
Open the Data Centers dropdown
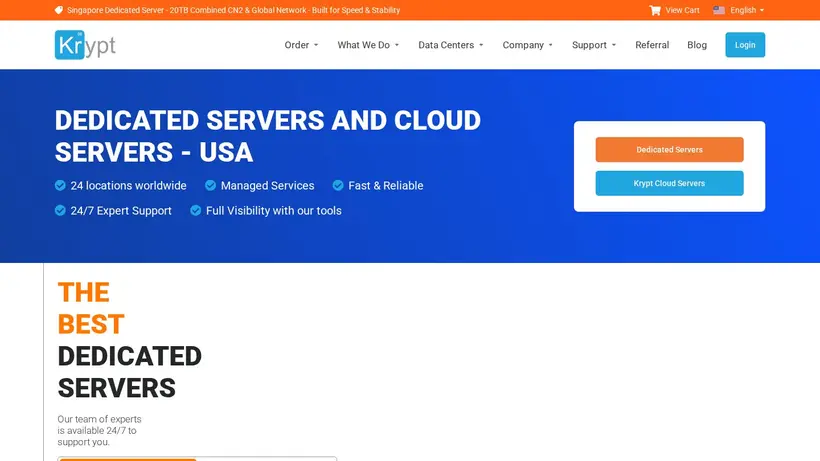click(x=451, y=45)
